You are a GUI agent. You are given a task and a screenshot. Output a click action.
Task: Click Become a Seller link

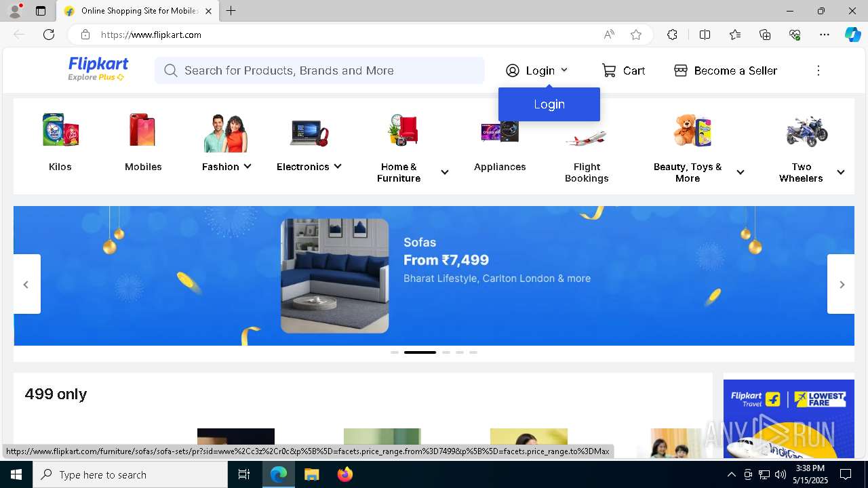[736, 70]
